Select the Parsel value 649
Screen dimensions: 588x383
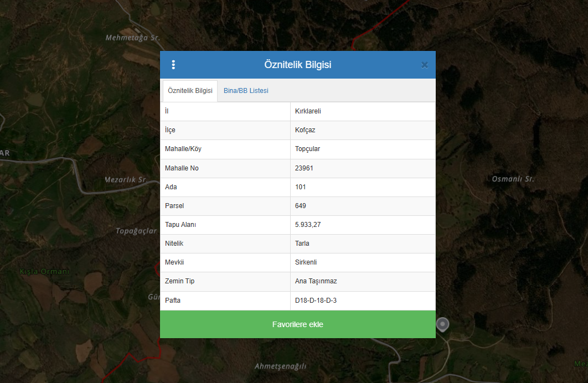pos(301,206)
